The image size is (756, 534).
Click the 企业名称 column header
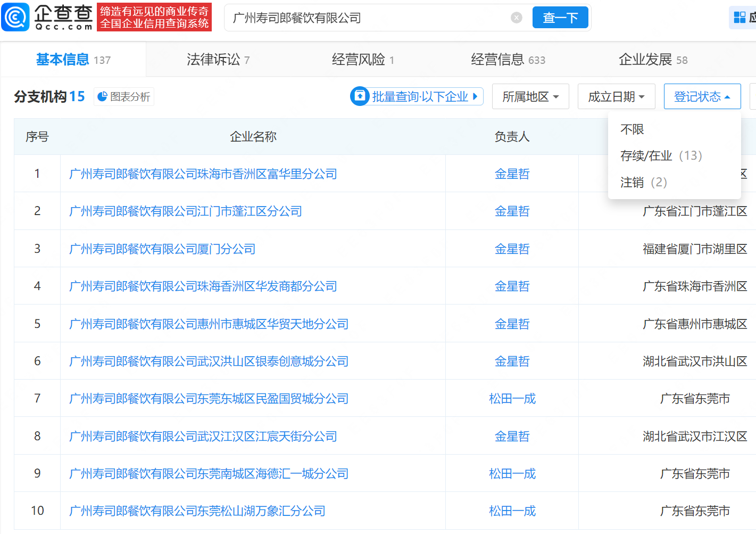pos(253,137)
